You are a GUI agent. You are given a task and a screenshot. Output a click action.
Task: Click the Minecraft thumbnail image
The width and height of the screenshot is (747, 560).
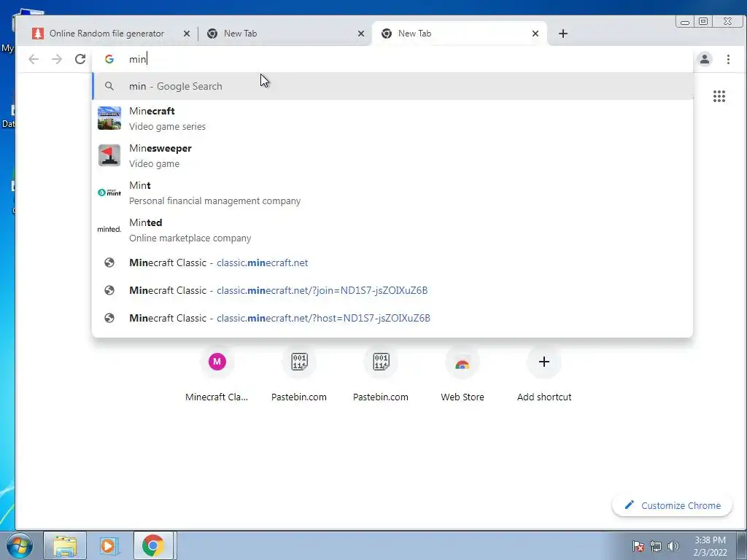click(109, 118)
